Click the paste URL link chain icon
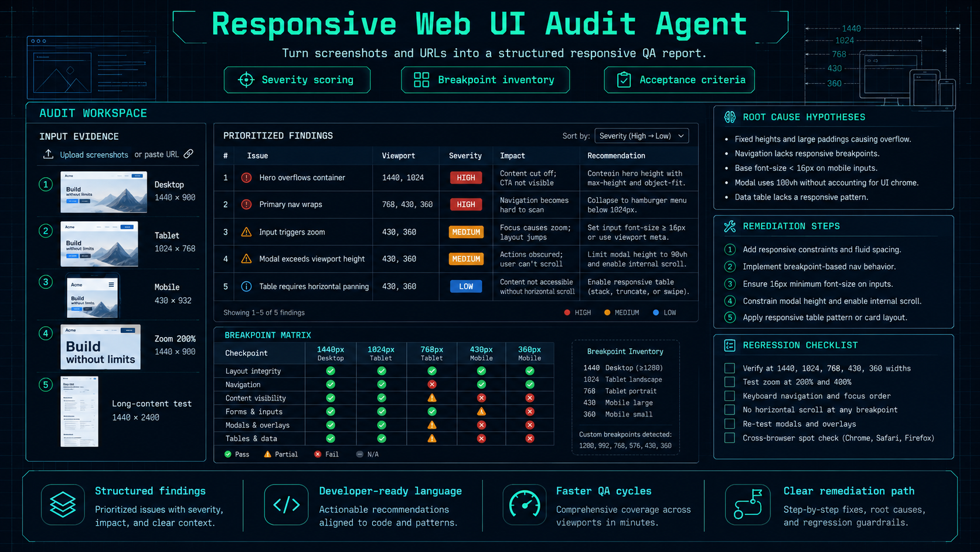Viewport: 980px width, 552px height. 188,154
